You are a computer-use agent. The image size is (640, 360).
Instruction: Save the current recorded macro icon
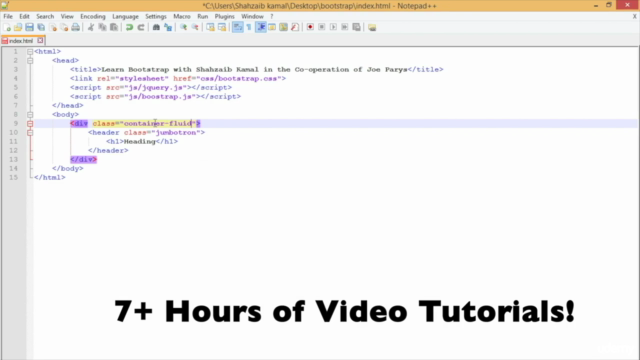356,27
